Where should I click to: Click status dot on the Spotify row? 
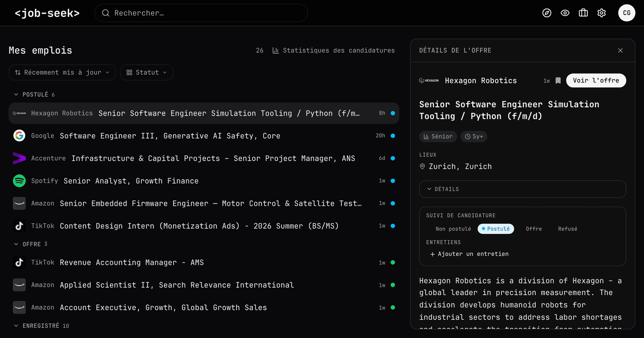click(393, 181)
